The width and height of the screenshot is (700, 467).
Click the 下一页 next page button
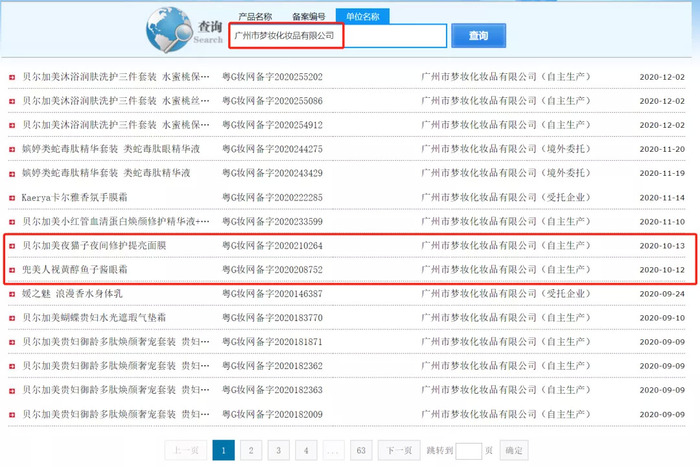pyautogui.click(x=399, y=450)
